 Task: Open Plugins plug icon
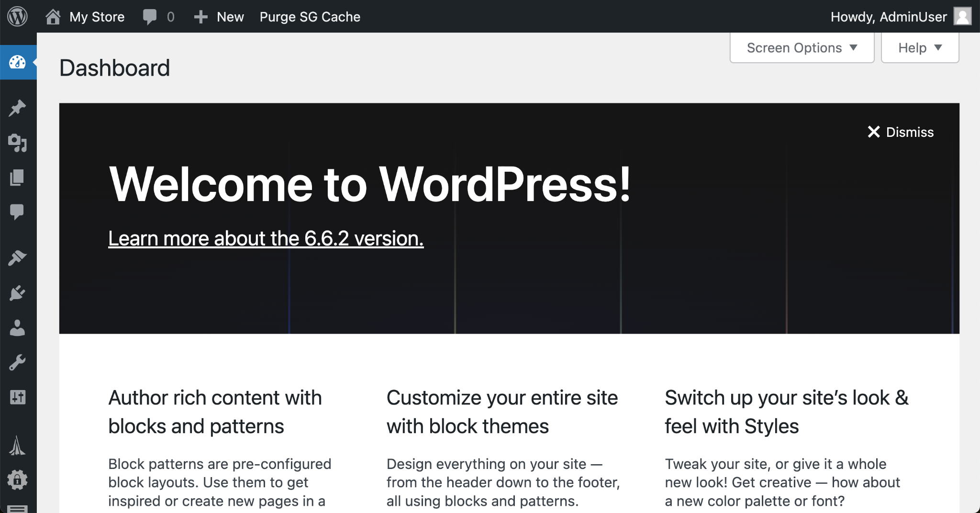[18, 293]
